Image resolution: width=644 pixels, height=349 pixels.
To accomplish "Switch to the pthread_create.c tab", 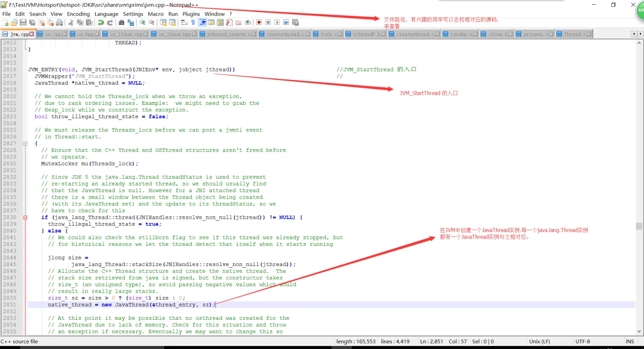I will (229, 34).
